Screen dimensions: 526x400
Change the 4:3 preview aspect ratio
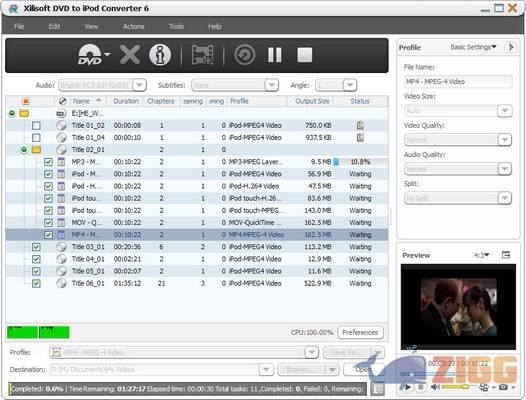tap(481, 255)
